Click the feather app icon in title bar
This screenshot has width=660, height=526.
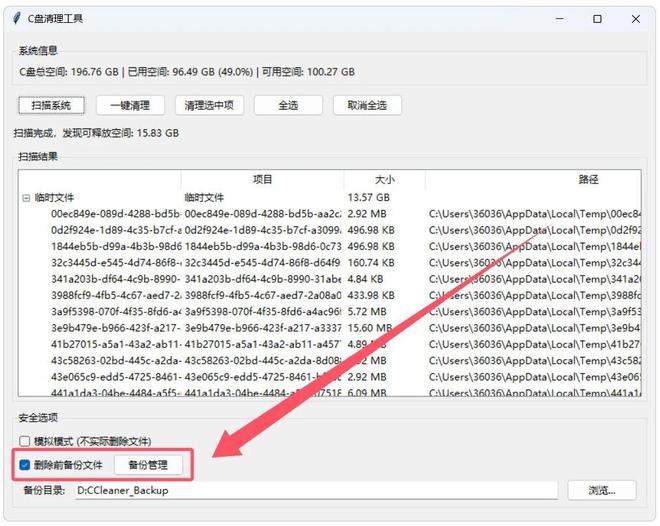[x=16, y=19]
